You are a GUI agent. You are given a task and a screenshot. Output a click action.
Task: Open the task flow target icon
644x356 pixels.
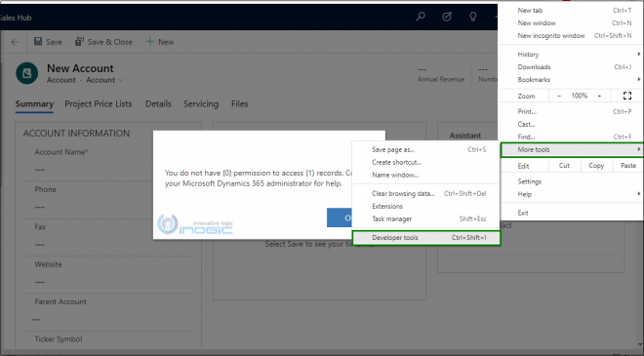447,17
